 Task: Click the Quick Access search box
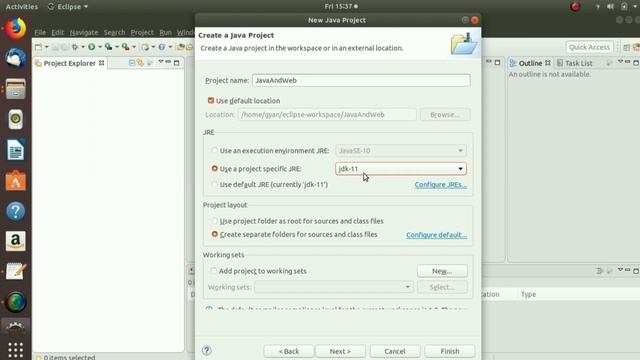589,47
